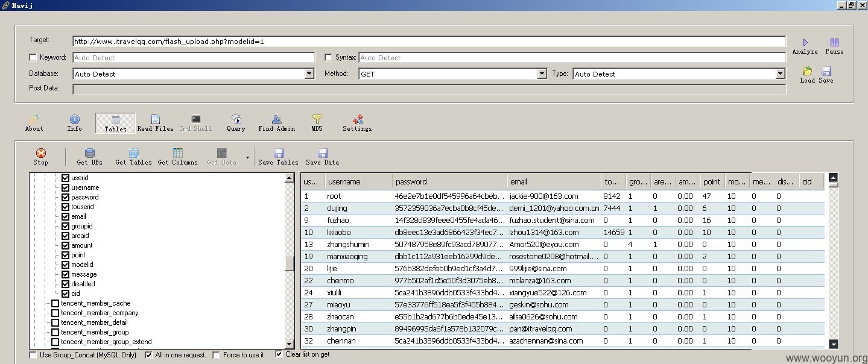
Task: Click data table scroll-up arrow
Action: click(834, 178)
